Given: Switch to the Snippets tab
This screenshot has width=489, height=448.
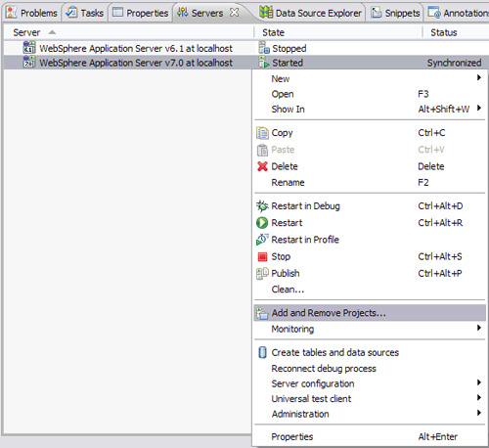Looking at the screenshot, I should tap(395, 13).
